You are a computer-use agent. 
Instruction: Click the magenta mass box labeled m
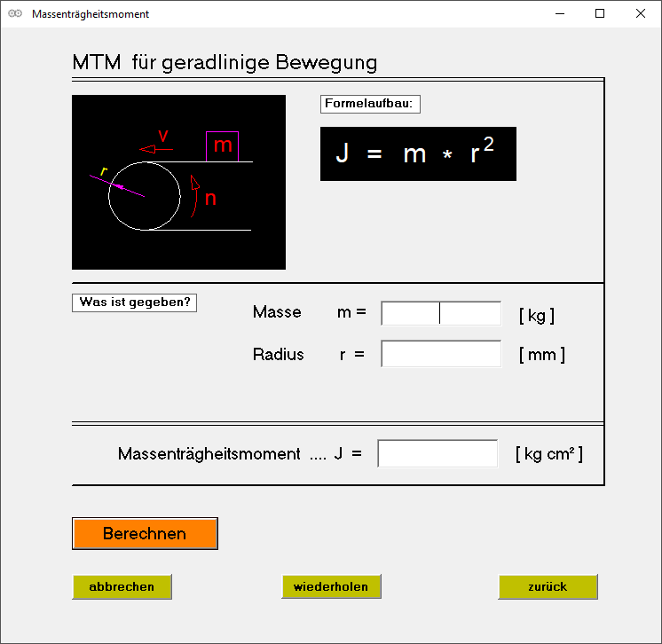[223, 145]
